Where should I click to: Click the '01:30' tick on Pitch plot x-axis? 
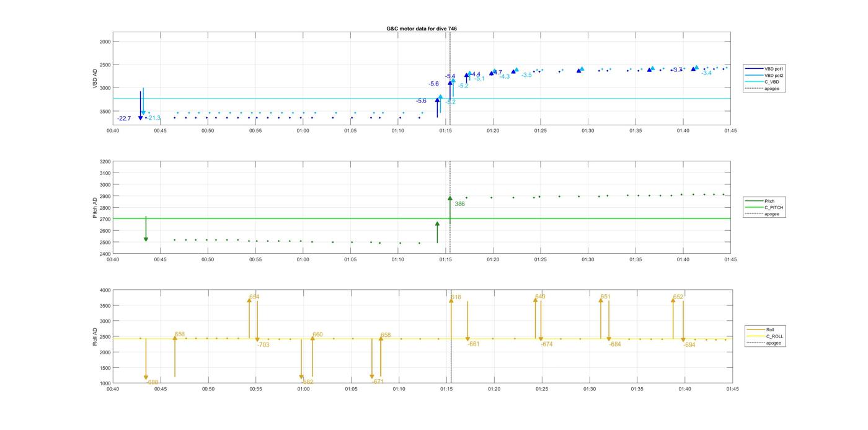pyautogui.click(x=588, y=260)
